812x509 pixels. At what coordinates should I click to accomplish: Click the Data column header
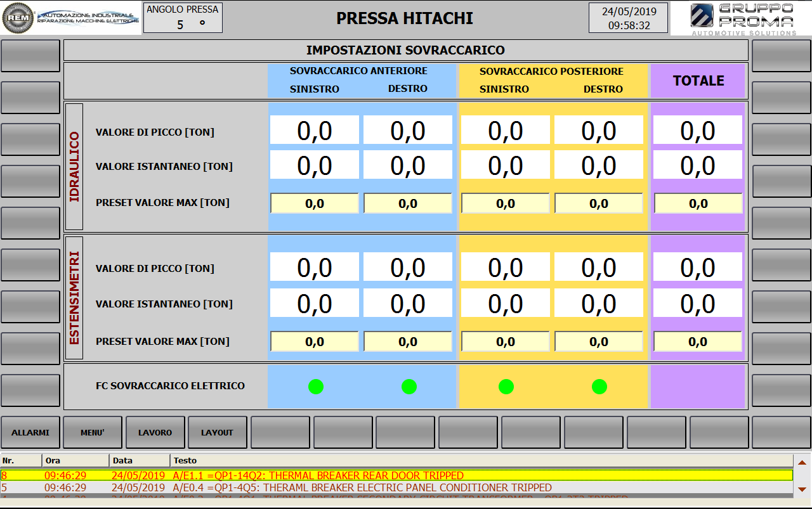[x=139, y=460]
